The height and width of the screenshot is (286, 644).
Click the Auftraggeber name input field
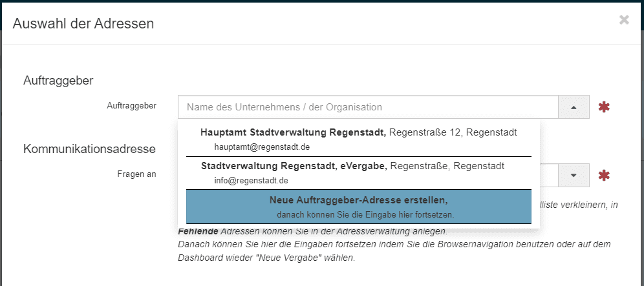pyautogui.click(x=368, y=107)
